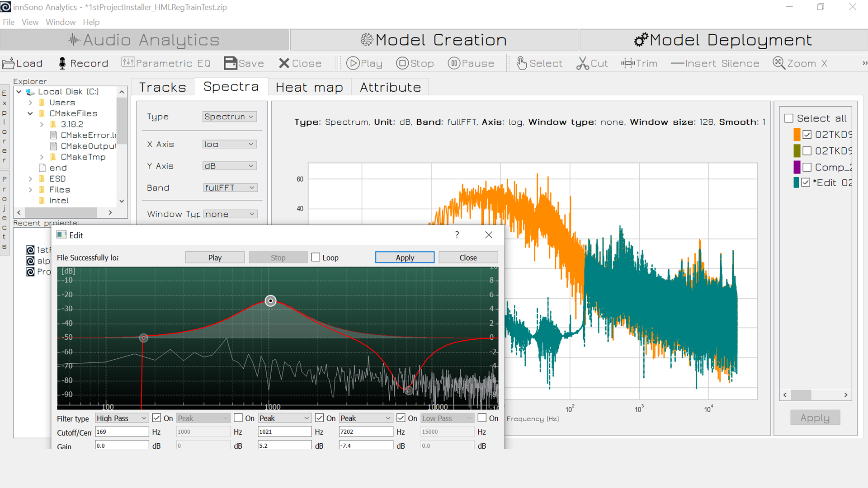Click the teal *Edit track color swatch

point(796,183)
